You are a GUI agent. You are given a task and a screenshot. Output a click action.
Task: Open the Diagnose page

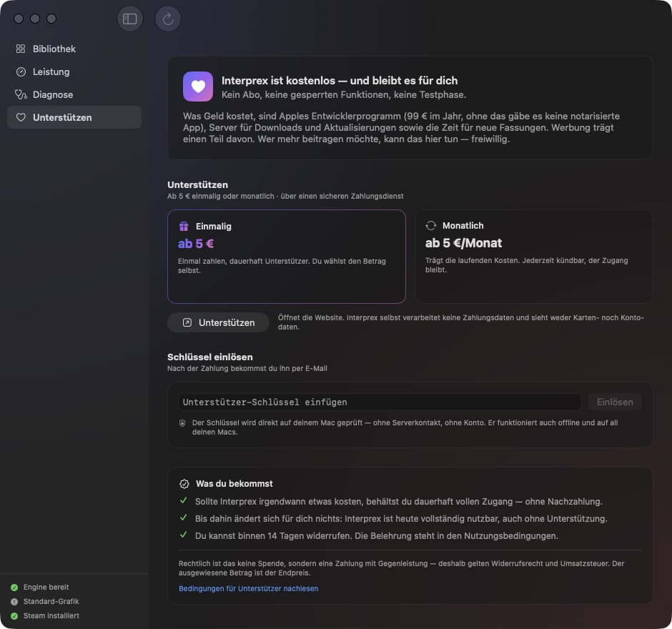74,94
